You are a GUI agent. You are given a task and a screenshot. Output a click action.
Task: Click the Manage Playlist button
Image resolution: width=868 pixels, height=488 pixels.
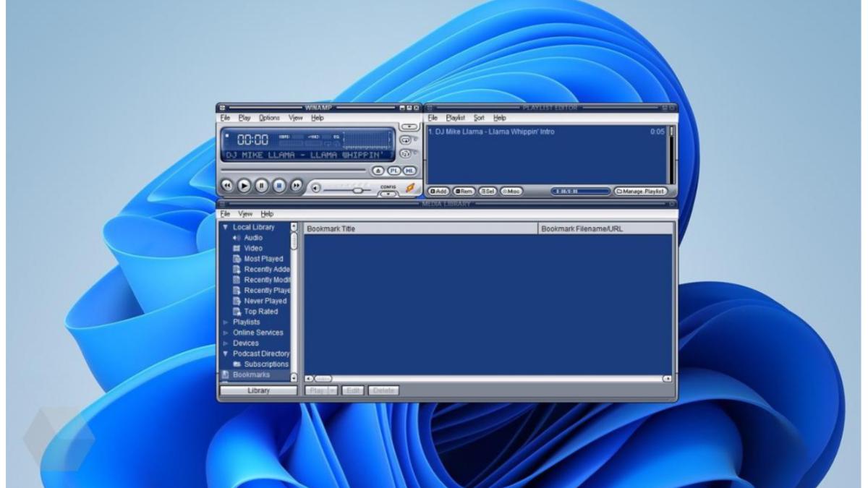click(x=640, y=192)
